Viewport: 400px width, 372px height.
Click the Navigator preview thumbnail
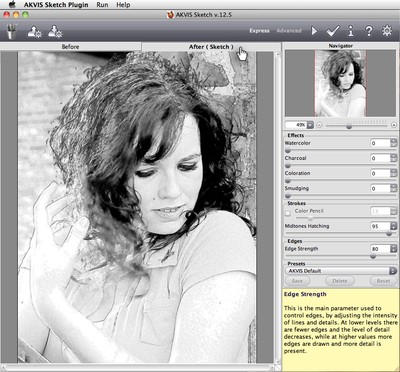(340, 83)
